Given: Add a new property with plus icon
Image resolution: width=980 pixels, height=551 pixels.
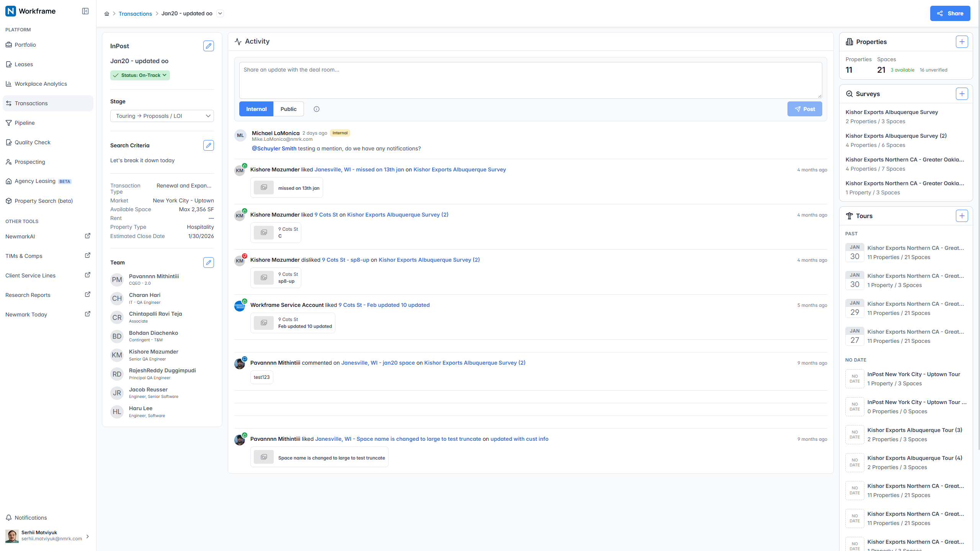Looking at the screenshot, I should [x=962, y=42].
